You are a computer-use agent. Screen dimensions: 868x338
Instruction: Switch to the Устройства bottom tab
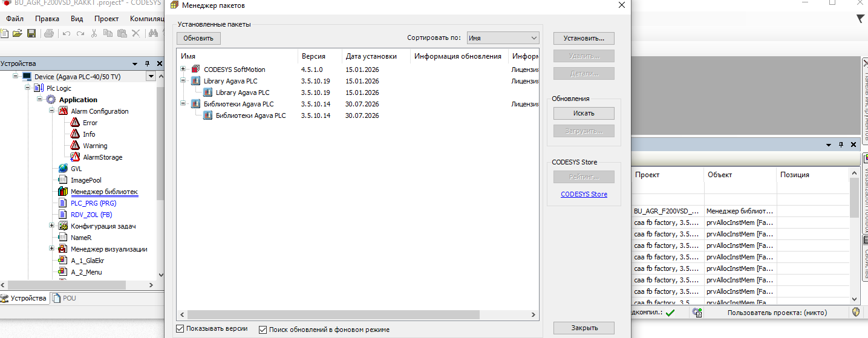[24, 298]
